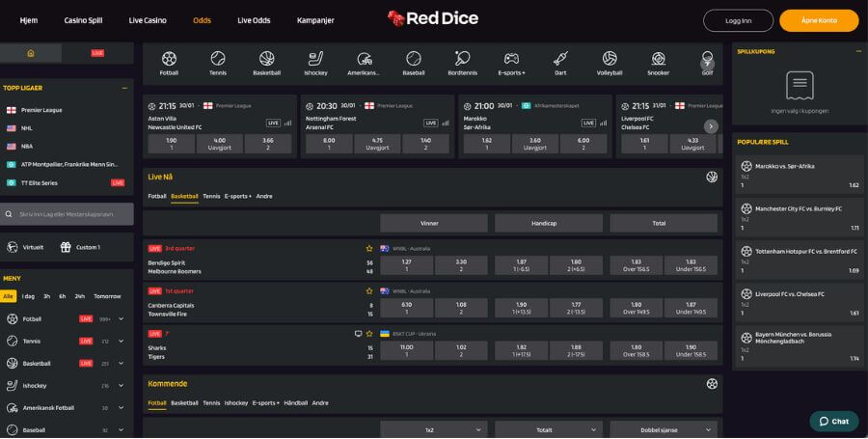Open stats icon for Aston Villa match
868x439 pixels.
click(x=287, y=123)
